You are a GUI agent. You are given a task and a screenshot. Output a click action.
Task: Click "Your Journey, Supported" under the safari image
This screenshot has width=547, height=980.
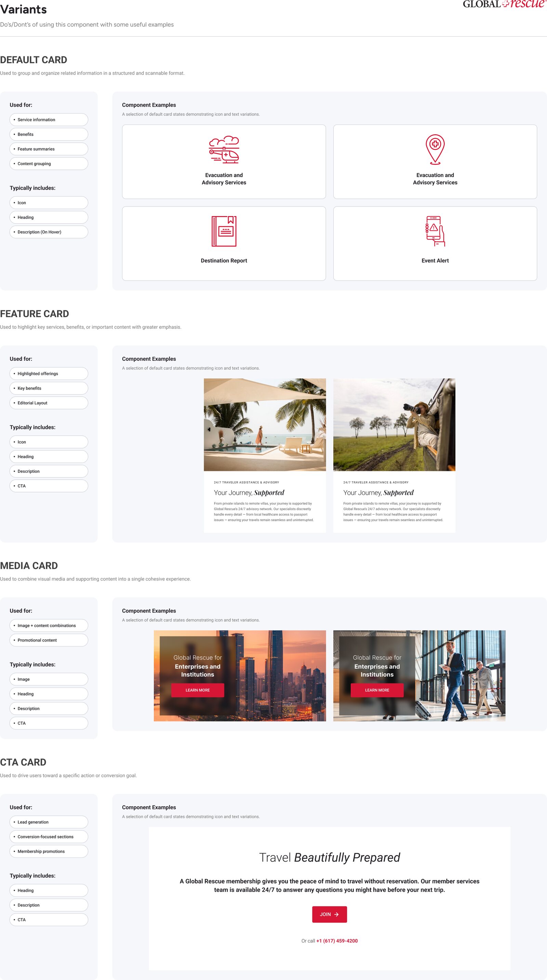click(x=378, y=493)
